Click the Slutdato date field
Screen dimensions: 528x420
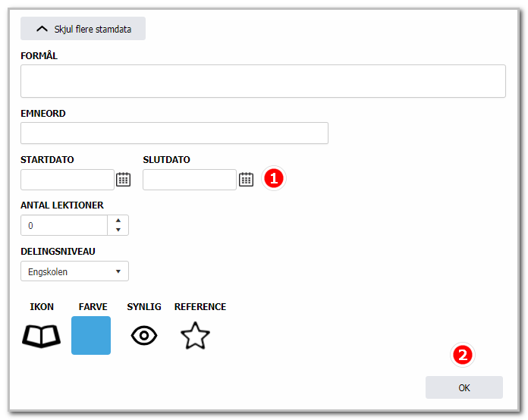coord(190,180)
